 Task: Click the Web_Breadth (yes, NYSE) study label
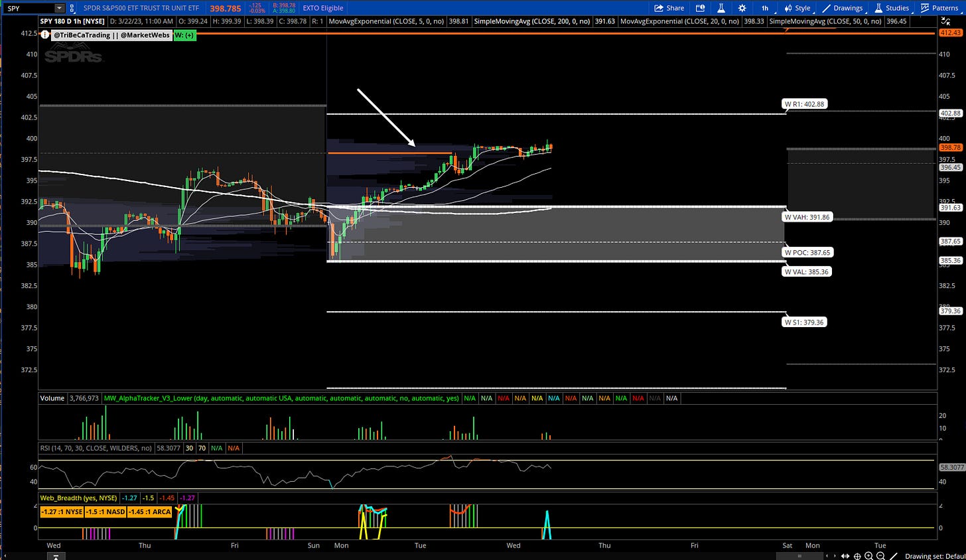pos(78,498)
